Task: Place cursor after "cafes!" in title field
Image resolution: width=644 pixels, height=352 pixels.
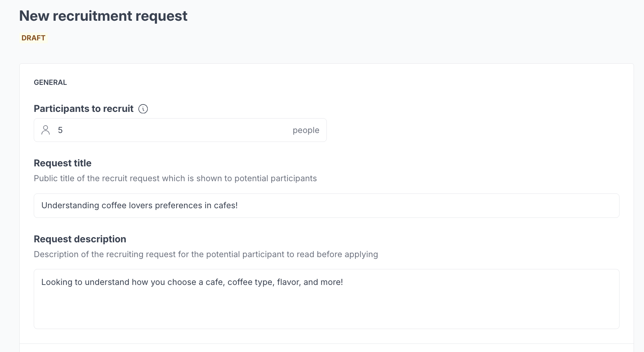Action: 238,206
